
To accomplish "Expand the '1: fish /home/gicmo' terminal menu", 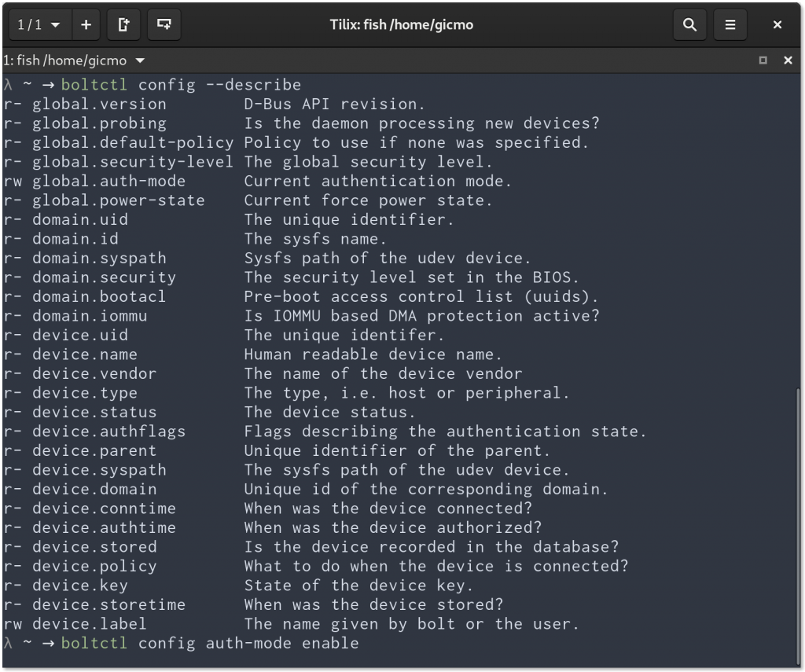I will (141, 61).
